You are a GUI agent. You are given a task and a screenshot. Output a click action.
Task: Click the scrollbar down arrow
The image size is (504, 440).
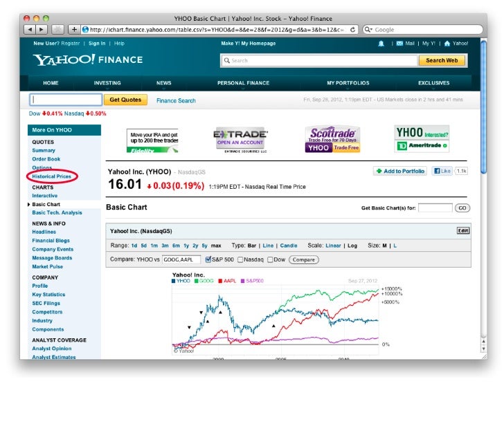483,349
